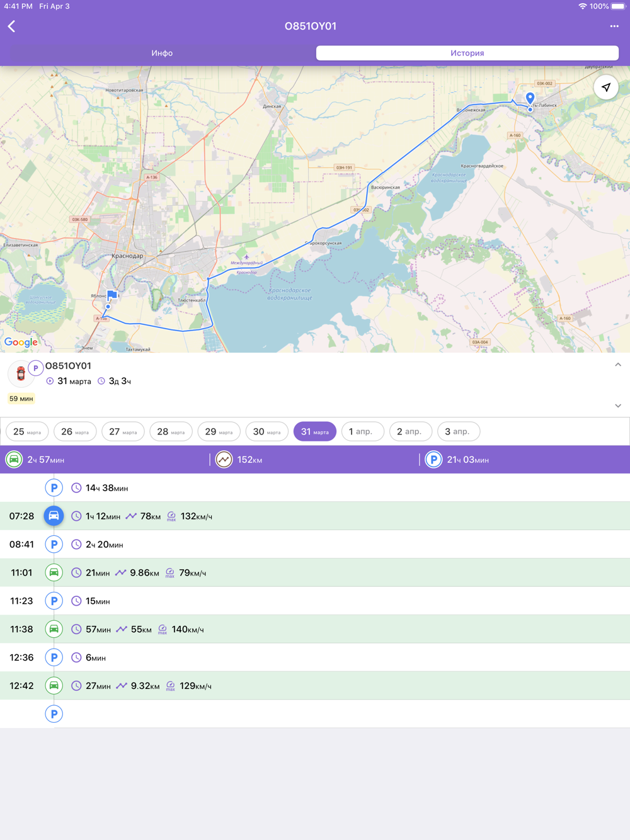
Task: Select the 30 марта date chip
Action: [x=266, y=431]
